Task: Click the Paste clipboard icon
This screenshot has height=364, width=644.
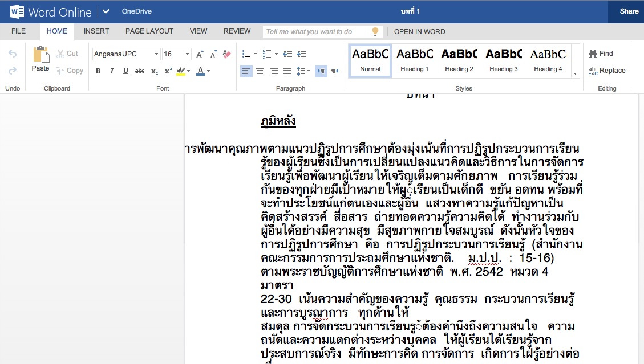Action: pos(40,55)
